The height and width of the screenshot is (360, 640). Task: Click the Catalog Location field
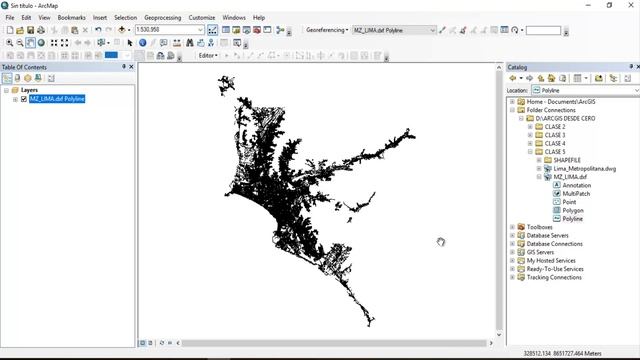tap(586, 90)
